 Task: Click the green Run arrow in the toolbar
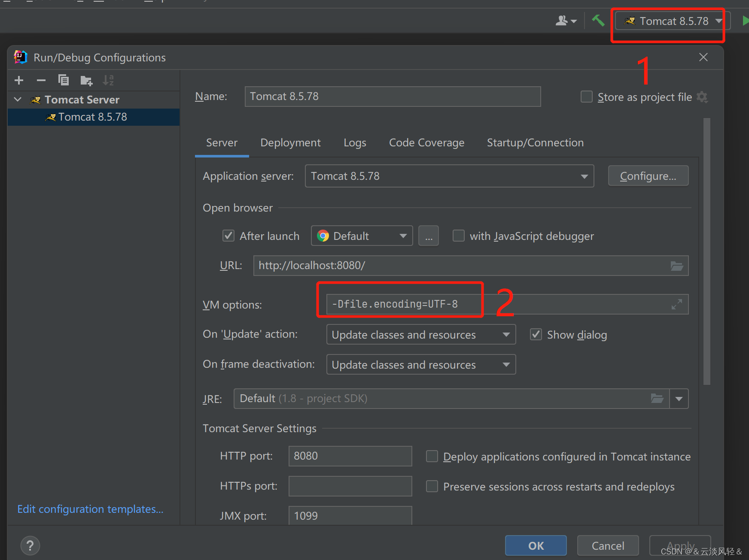point(745,21)
